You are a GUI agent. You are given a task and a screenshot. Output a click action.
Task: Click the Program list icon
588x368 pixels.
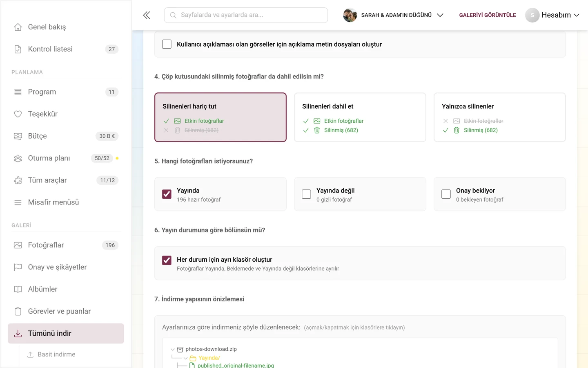pos(18,92)
